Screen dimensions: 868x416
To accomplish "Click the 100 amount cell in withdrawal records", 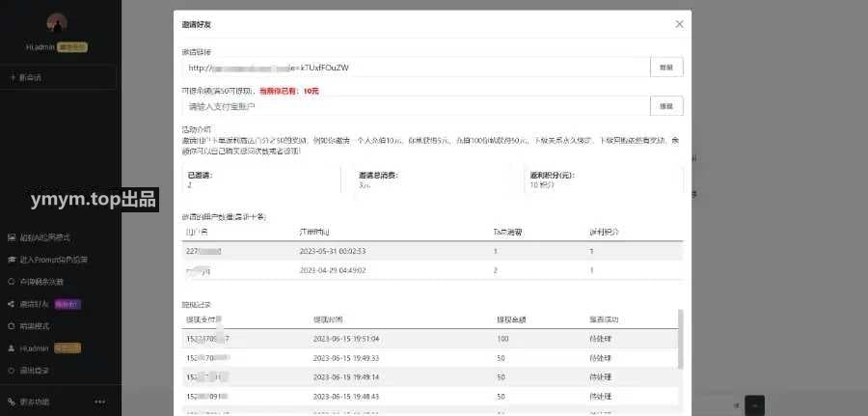I will [x=502, y=339].
